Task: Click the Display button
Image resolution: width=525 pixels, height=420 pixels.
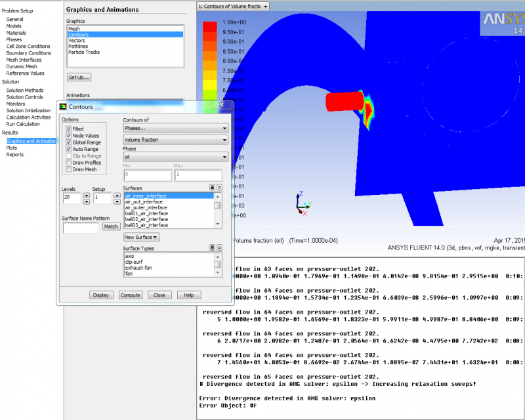Action: click(x=101, y=295)
